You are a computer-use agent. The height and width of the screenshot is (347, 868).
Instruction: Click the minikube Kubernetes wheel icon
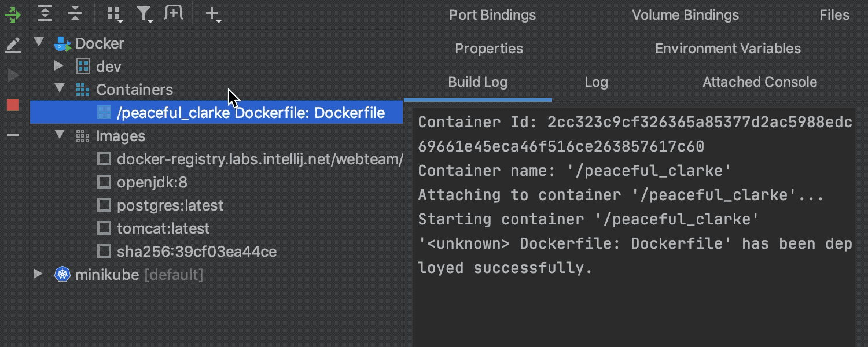[x=62, y=275]
